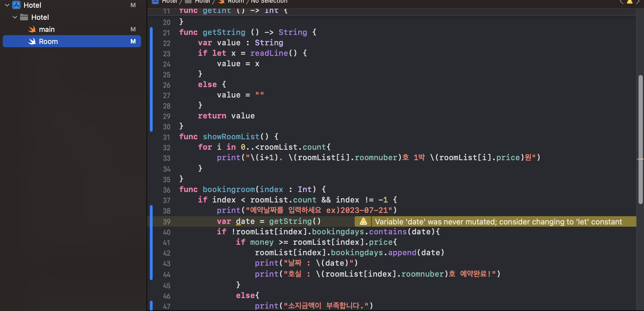Go to next issue arrow

638,2
